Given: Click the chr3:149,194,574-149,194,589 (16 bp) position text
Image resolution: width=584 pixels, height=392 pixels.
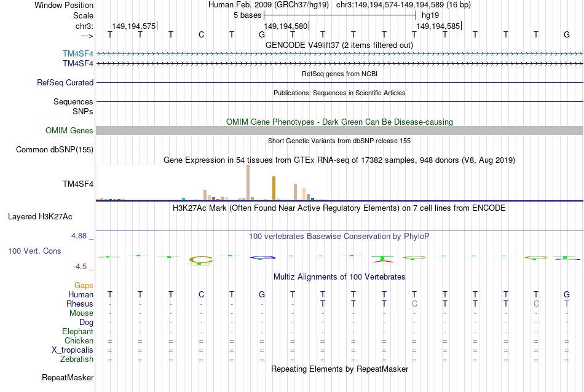Looking at the screenshot, I should pyautogui.click(x=403, y=5).
